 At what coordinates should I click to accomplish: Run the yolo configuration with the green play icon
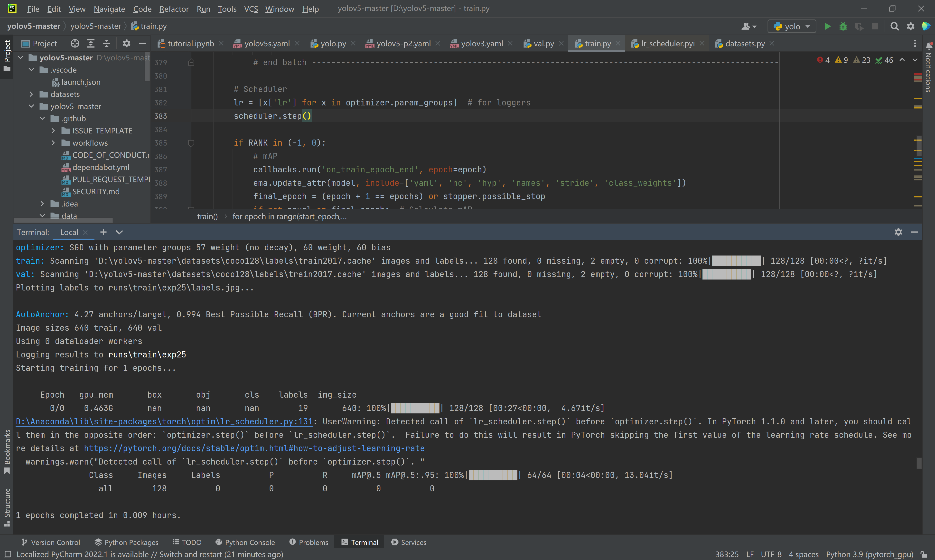(x=827, y=26)
